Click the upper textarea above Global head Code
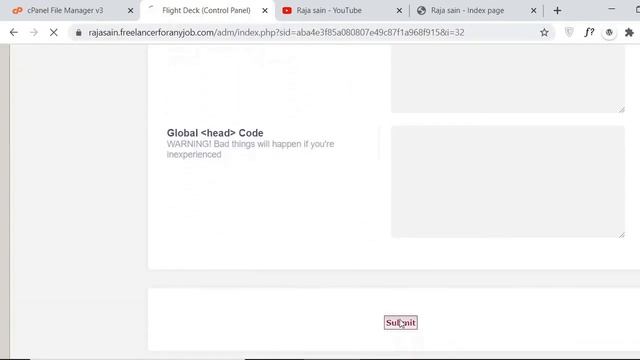 click(508, 79)
